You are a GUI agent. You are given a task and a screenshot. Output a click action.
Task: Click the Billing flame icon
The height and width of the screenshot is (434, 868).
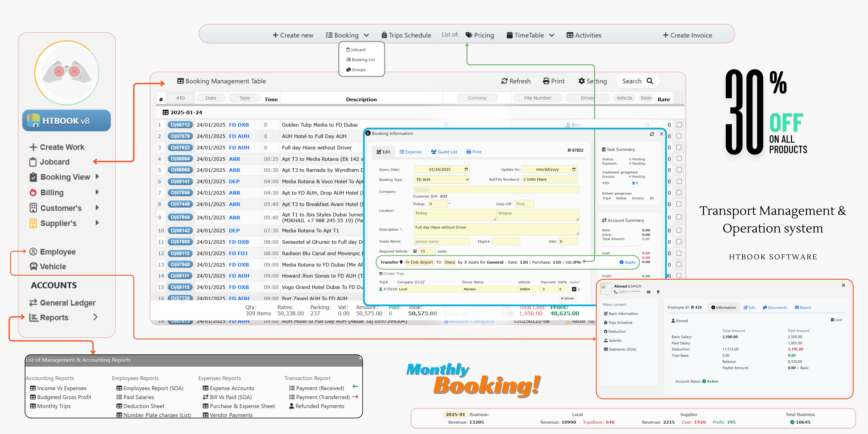click(x=33, y=192)
